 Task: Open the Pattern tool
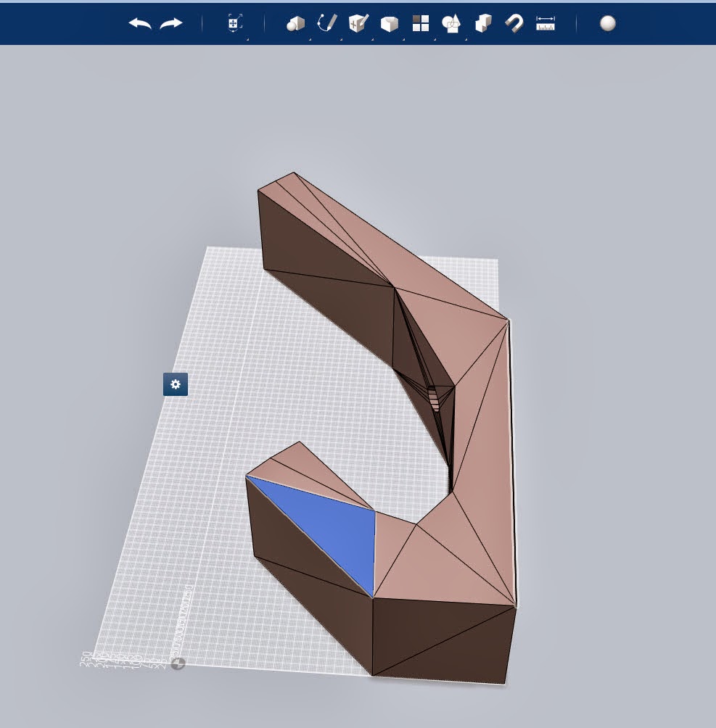tap(421, 24)
